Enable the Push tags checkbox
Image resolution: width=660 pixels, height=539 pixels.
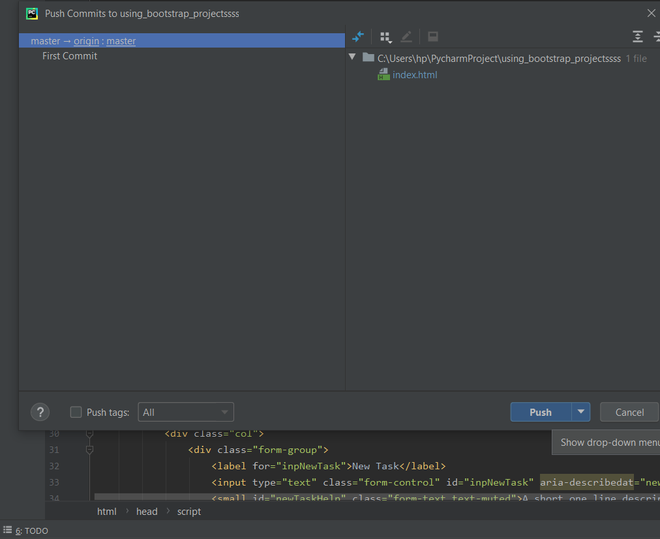pos(76,412)
